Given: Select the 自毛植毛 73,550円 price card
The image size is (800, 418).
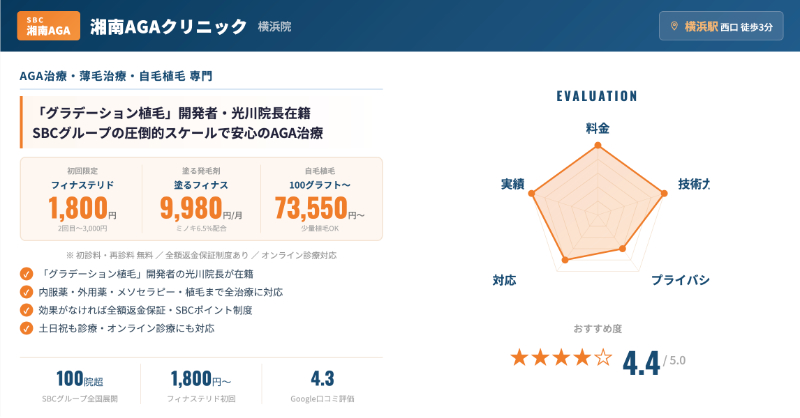Looking at the screenshot, I should pos(320,198).
